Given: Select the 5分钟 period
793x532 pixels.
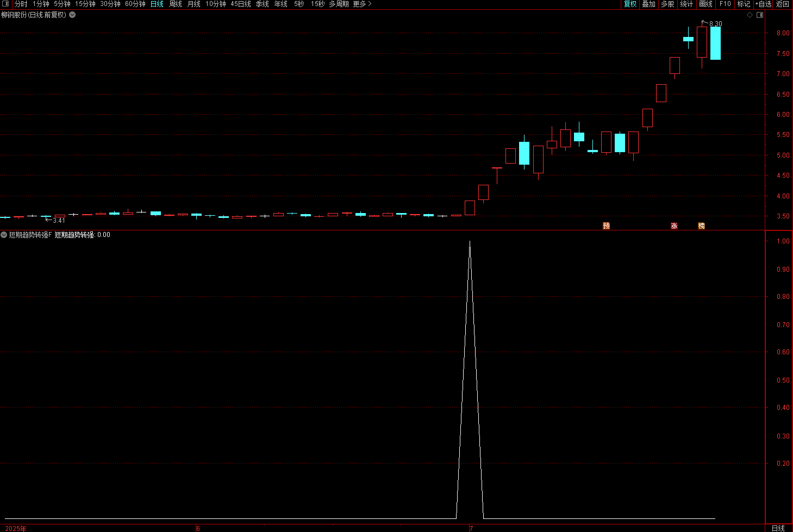Looking at the screenshot, I should (x=62, y=4).
